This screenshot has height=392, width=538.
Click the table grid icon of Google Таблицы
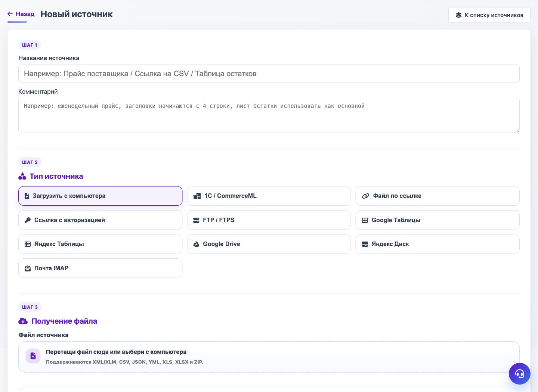[365, 220]
